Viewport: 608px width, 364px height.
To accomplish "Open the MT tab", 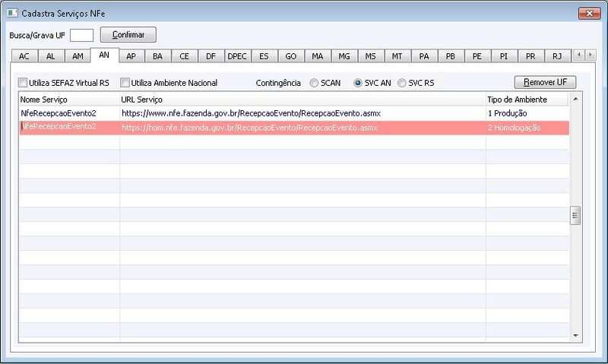I will 397,56.
